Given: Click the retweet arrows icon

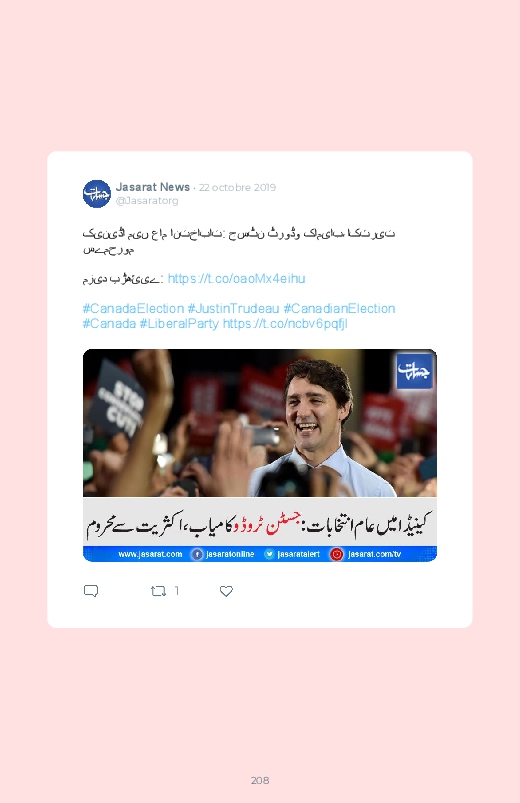Looking at the screenshot, I should pyautogui.click(x=158, y=591).
